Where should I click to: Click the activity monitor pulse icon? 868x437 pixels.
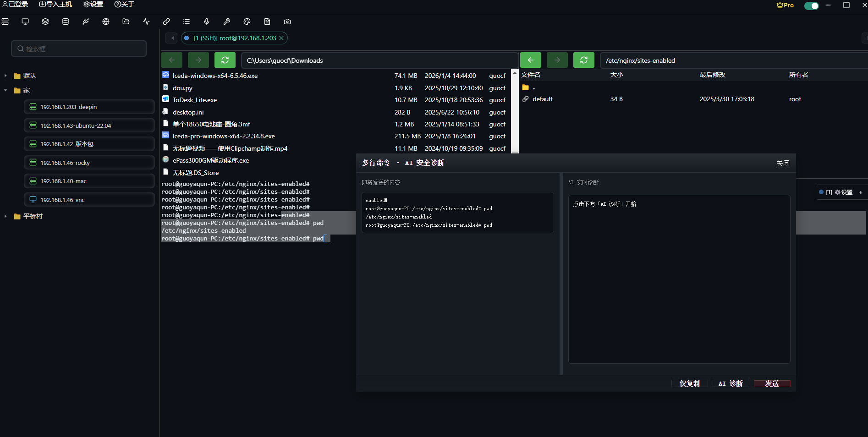(146, 22)
